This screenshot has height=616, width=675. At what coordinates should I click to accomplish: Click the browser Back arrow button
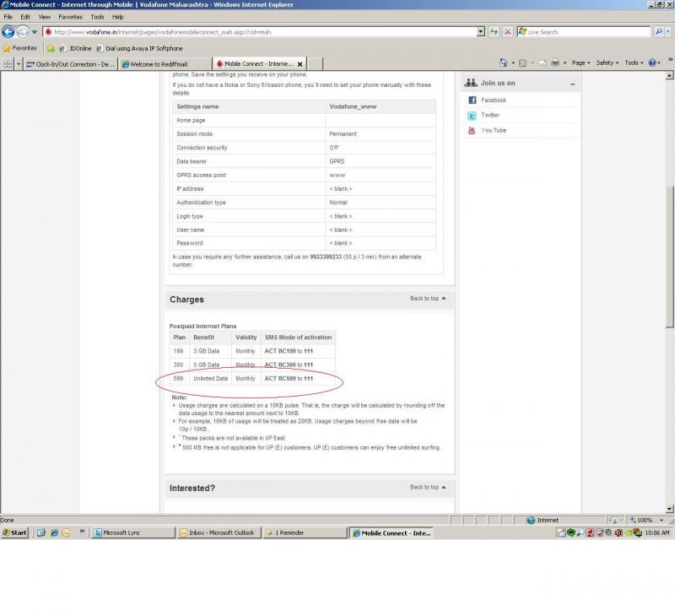[8, 32]
